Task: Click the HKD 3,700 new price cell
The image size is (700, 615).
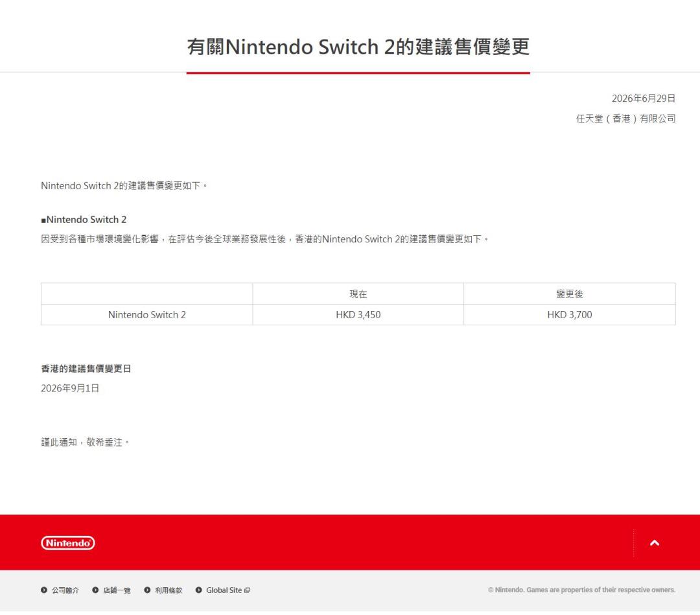Action: pos(570,315)
